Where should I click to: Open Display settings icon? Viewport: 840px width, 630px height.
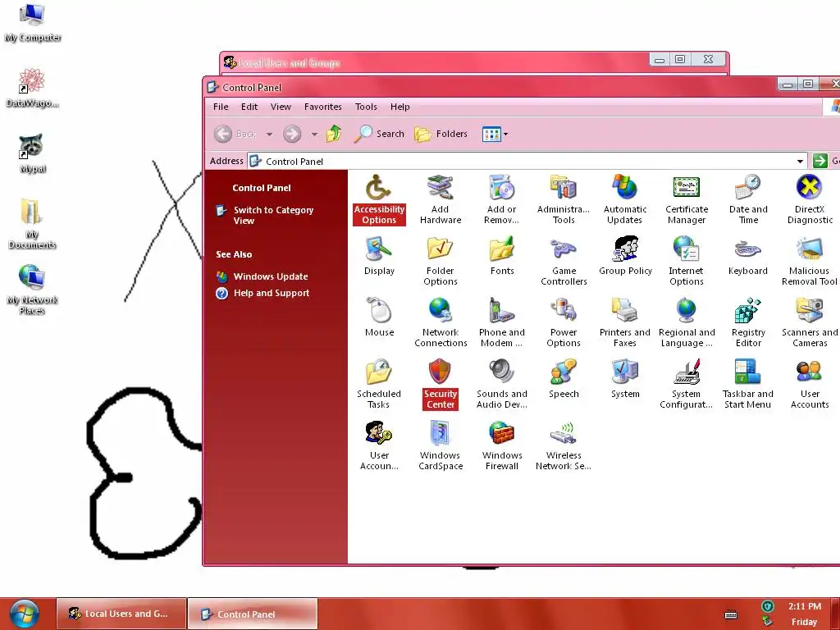pos(379,256)
